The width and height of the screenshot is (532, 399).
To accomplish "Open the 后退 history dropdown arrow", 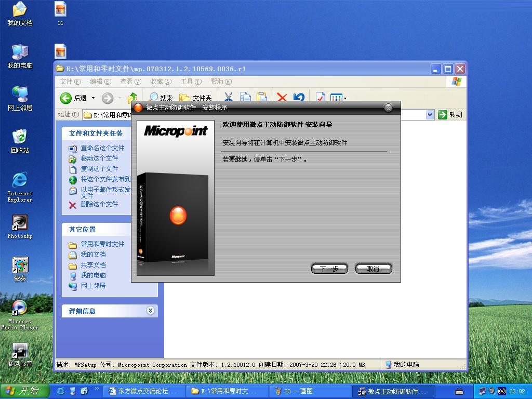I will pyautogui.click(x=94, y=98).
